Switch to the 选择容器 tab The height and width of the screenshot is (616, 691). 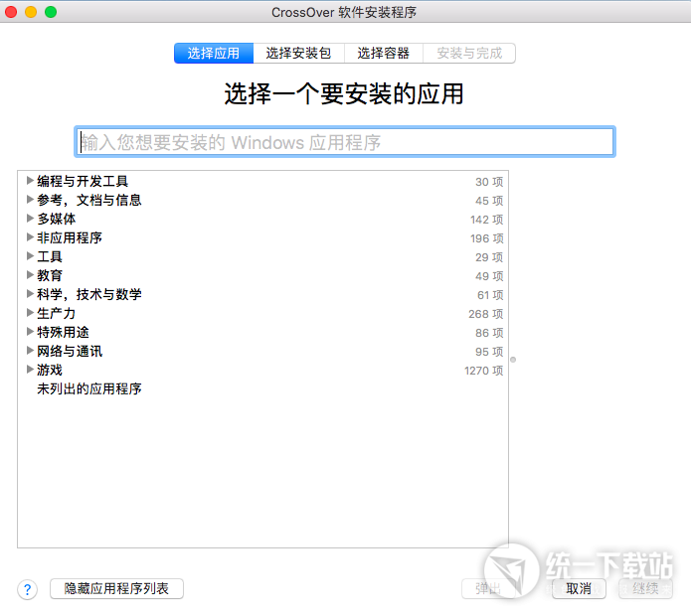tap(384, 54)
